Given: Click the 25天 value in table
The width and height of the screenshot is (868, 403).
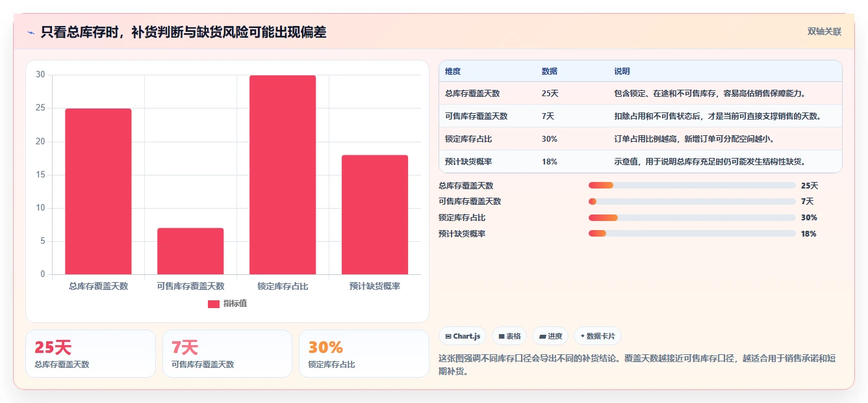Looking at the screenshot, I should coord(550,94).
